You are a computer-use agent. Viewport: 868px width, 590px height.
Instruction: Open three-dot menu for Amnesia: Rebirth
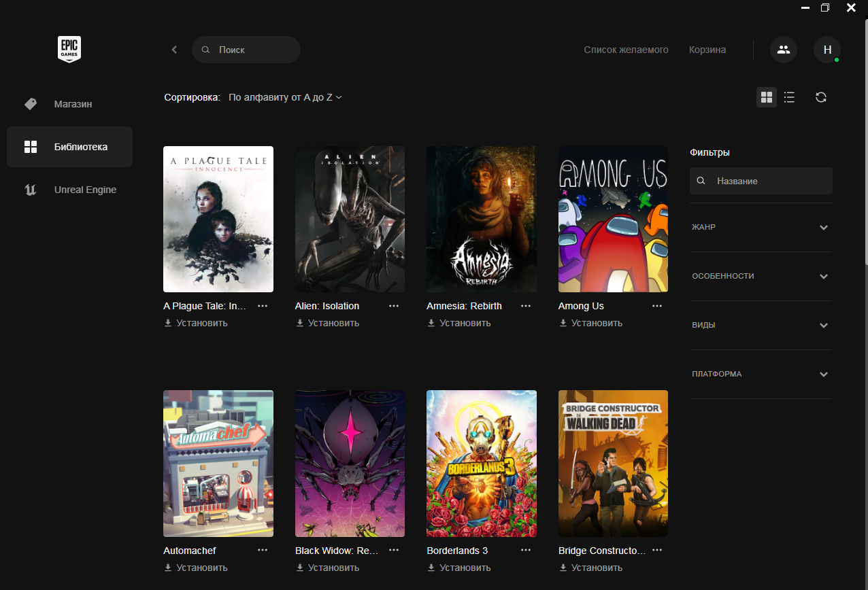click(526, 306)
